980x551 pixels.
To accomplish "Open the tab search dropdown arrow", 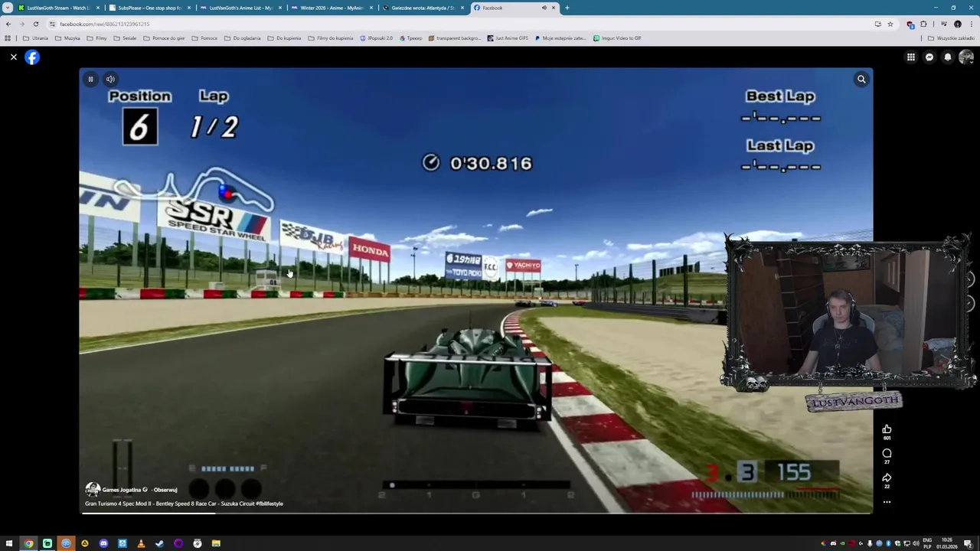I will pos(7,8).
